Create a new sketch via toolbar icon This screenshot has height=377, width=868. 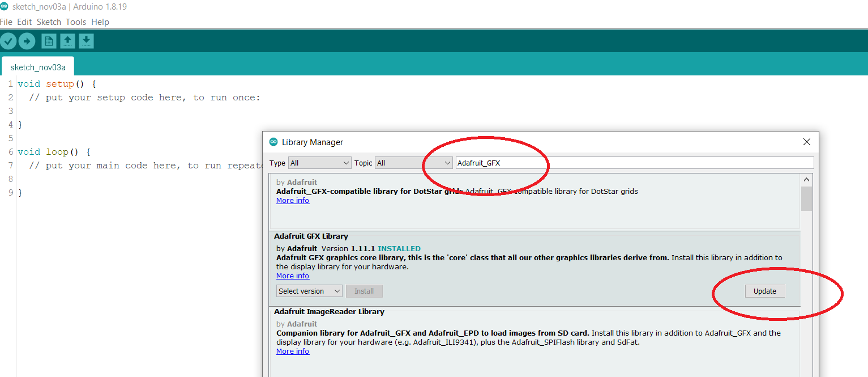[48, 40]
